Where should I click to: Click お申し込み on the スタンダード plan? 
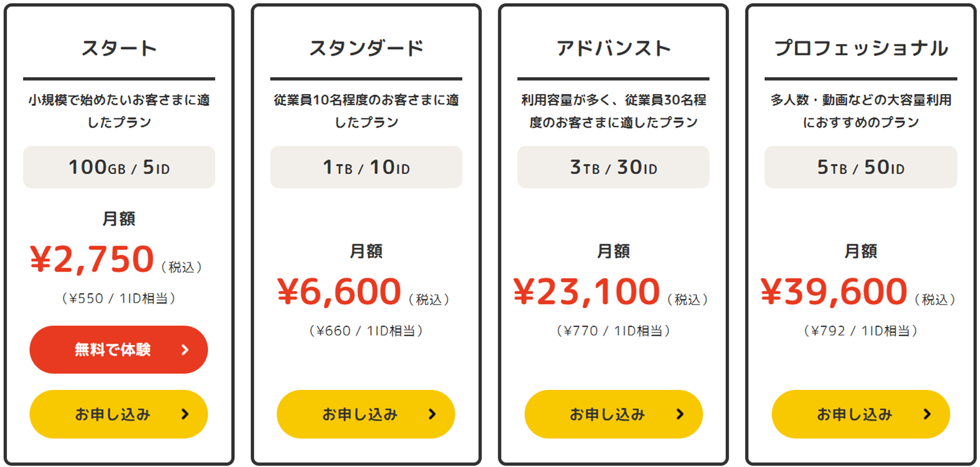pos(365,413)
